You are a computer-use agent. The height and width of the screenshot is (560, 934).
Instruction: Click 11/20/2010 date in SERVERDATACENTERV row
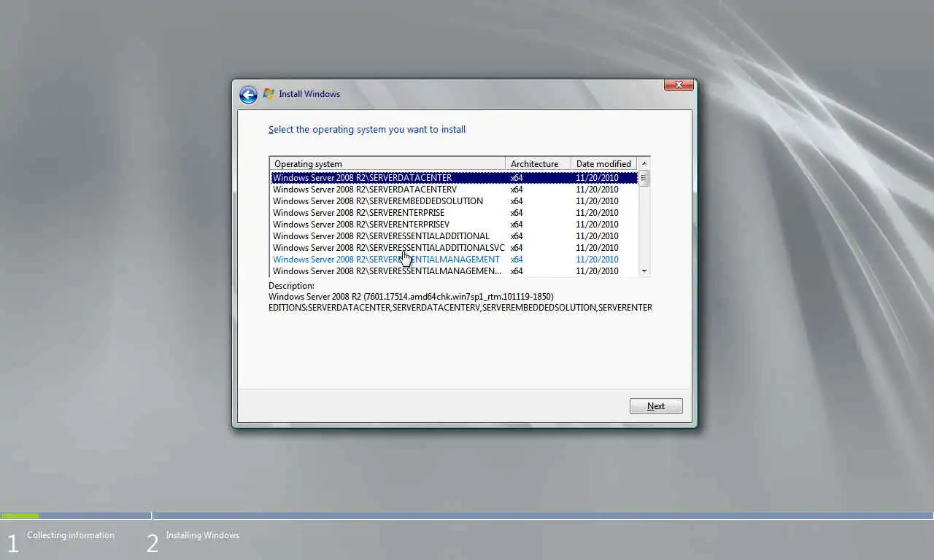click(x=597, y=190)
